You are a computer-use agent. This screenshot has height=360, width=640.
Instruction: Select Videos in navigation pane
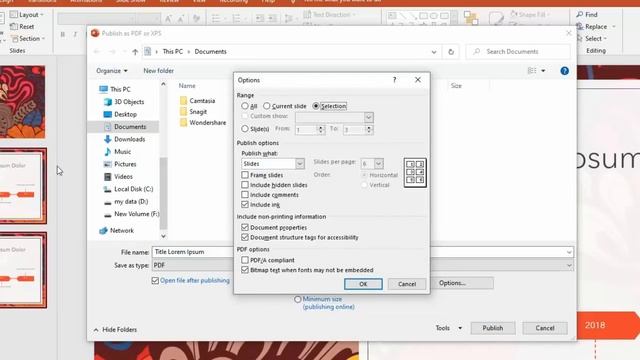click(x=118, y=176)
